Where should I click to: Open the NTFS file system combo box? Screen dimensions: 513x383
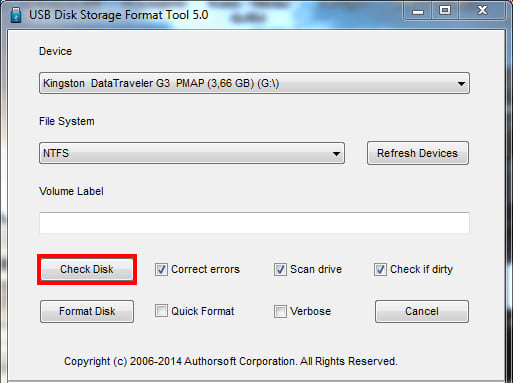pyautogui.click(x=192, y=153)
